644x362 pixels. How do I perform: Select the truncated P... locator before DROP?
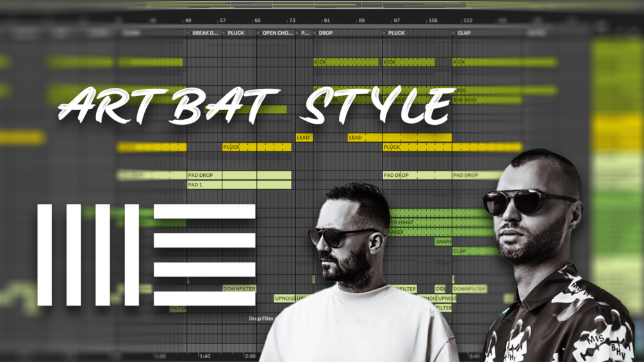(x=303, y=33)
